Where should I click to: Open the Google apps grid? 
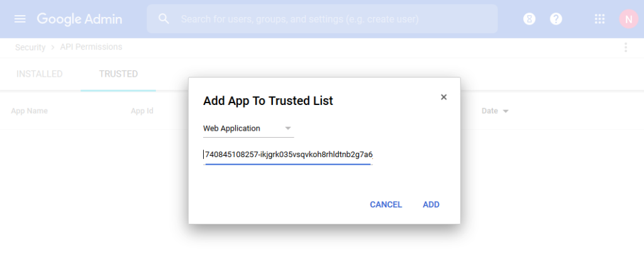tap(599, 19)
